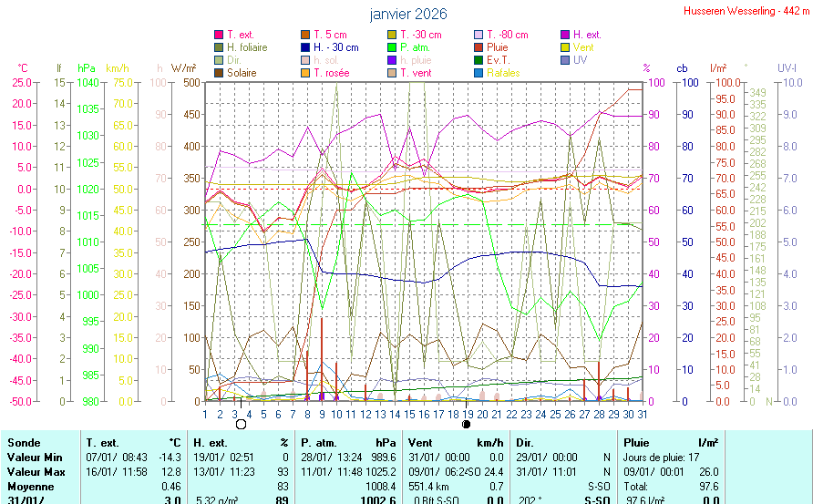The width and height of the screenshot is (813, 504).
Task: Toggle the T. rosée series legend label
Action: [x=331, y=73]
